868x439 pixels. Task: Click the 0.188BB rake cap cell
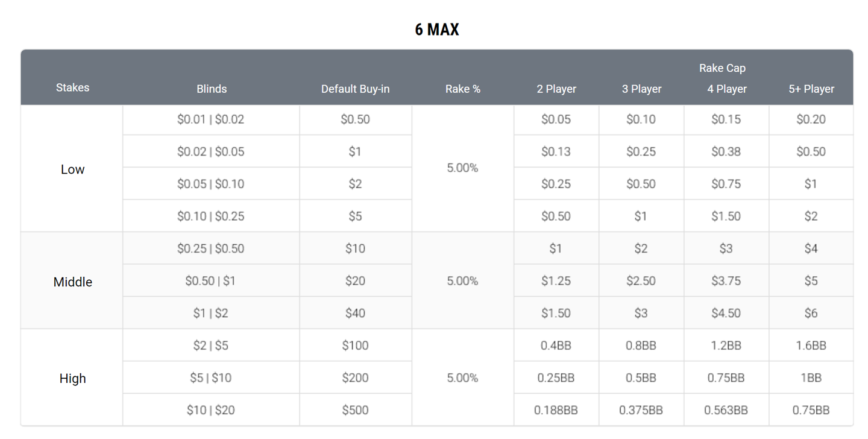[x=556, y=410]
